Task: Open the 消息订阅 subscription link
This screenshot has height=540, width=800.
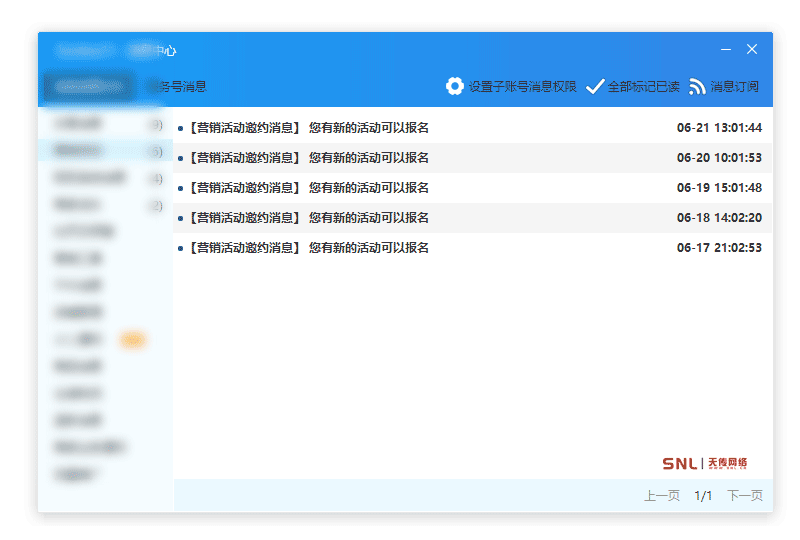Action: (734, 87)
